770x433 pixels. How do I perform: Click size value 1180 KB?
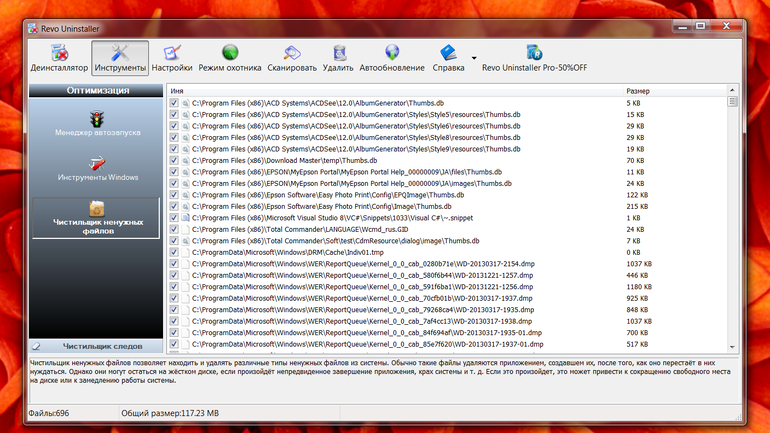[639, 287]
